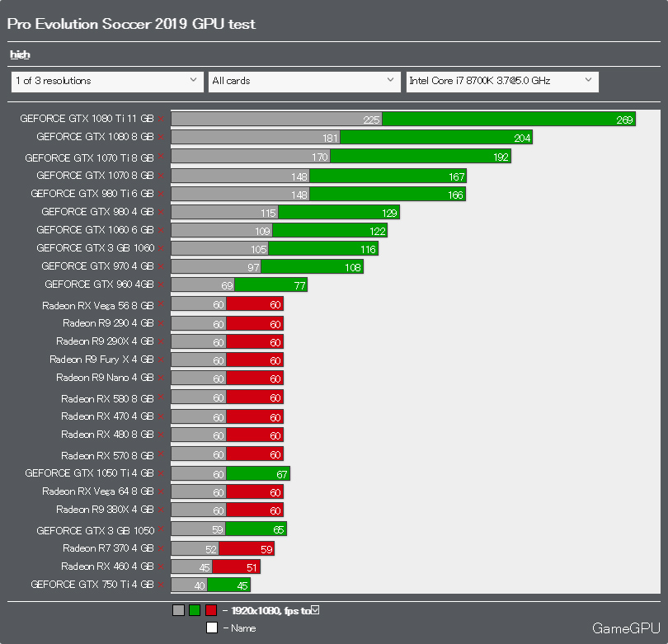Click red X beside GEFORCE GTX 1070 8 GB

pyautogui.click(x=161, y=176)
